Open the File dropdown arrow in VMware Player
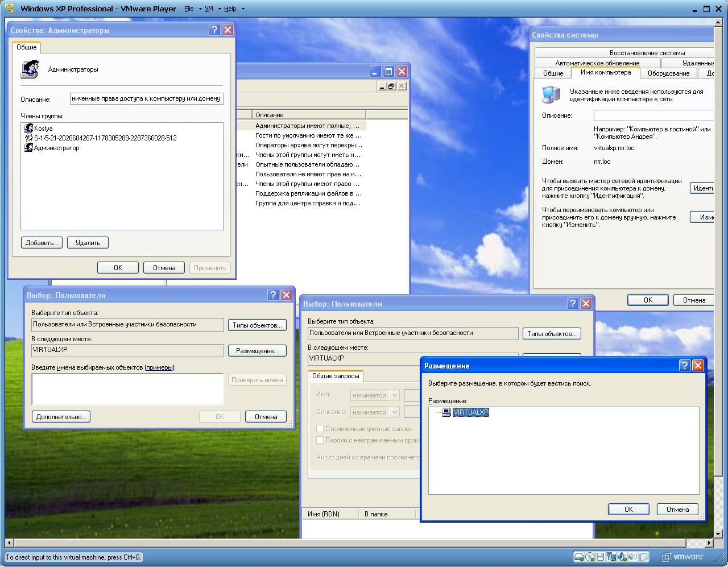Screen dimensions: 728x567 (200, 9)
